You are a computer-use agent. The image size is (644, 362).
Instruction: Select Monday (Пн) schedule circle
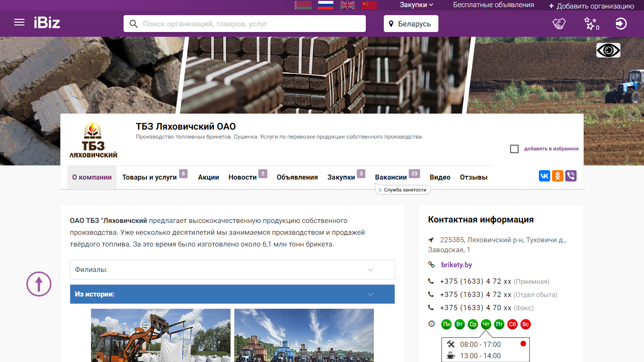click(x=446, y=324)
